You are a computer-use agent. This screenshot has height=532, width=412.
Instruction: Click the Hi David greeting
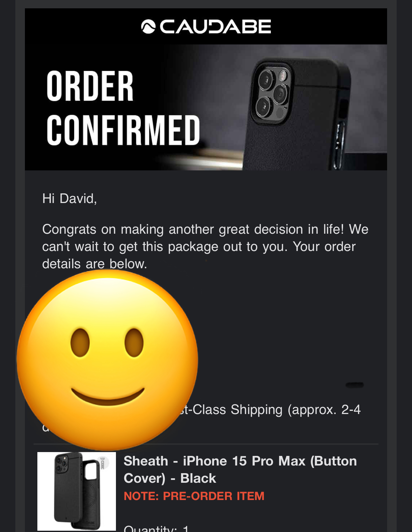point(70,199)
